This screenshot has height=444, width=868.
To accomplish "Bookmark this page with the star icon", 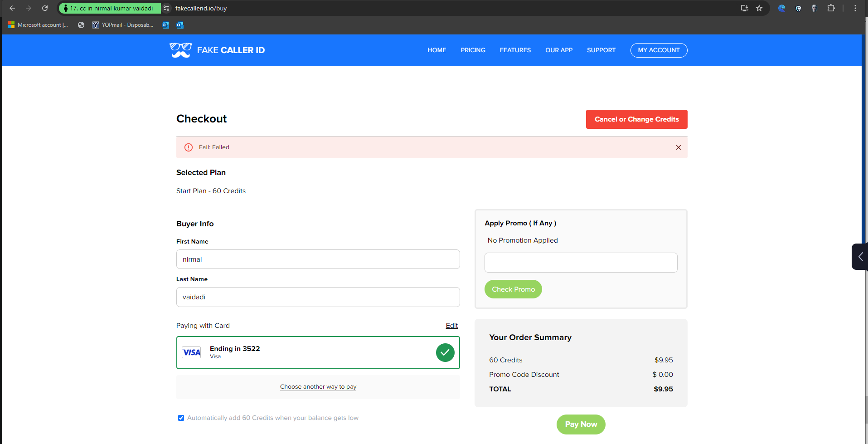I will (759, 8).
